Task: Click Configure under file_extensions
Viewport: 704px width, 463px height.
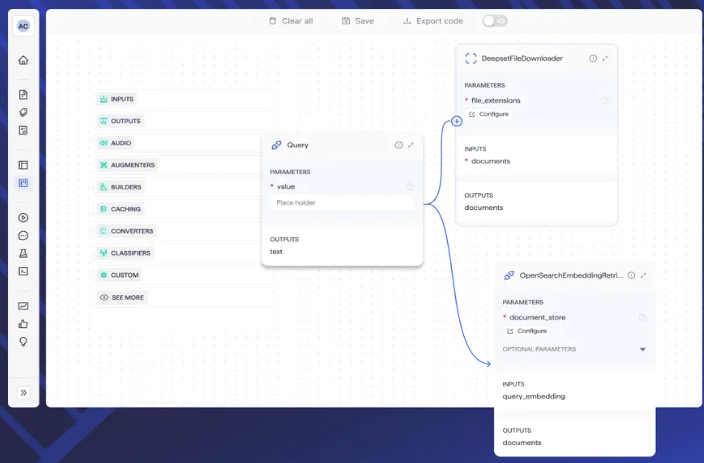Action: 489,114
